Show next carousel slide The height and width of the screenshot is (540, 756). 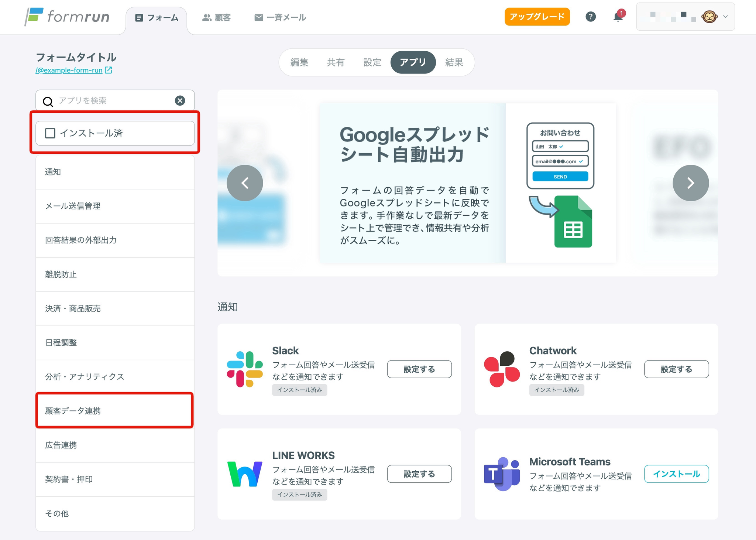click(691, 183)
